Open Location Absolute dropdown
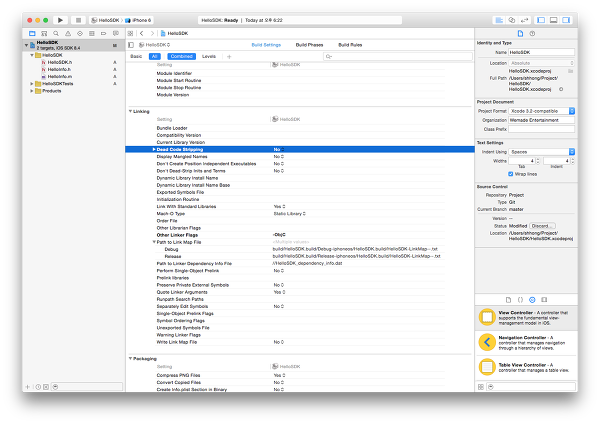This screenshot has width=600, height=424. pos(541,63)
